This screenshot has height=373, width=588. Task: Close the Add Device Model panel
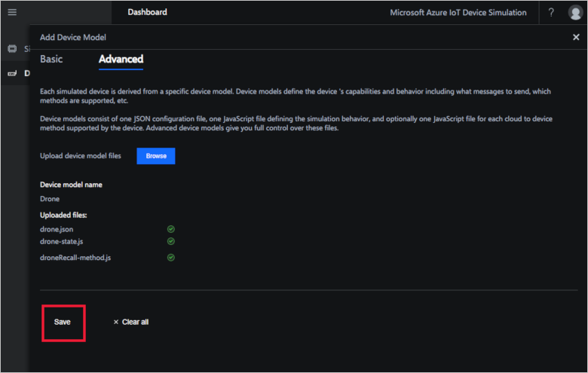[576, 37]
